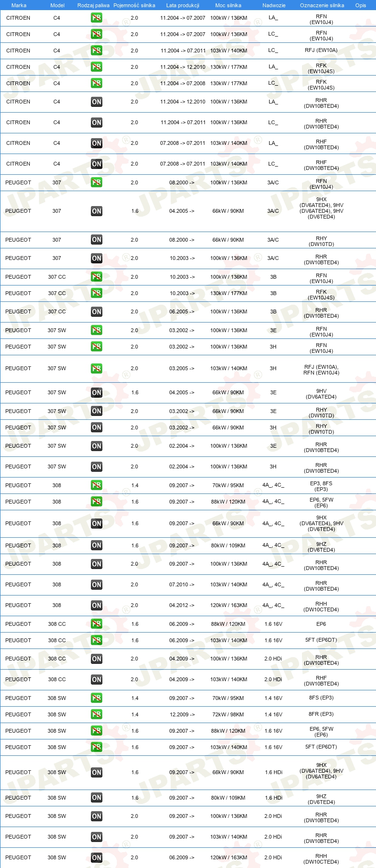Click PB icon for 308 SW 5FT (EP6DT)
Screen dimensions: 376x868
pos(97,747)
